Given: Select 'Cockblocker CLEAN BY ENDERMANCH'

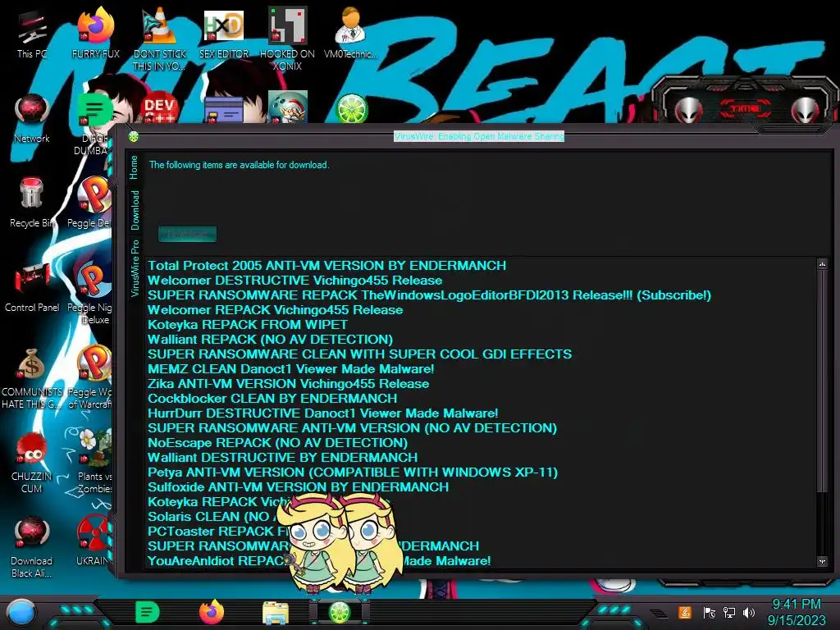Looking at the screenshot, I should (272, 399).
